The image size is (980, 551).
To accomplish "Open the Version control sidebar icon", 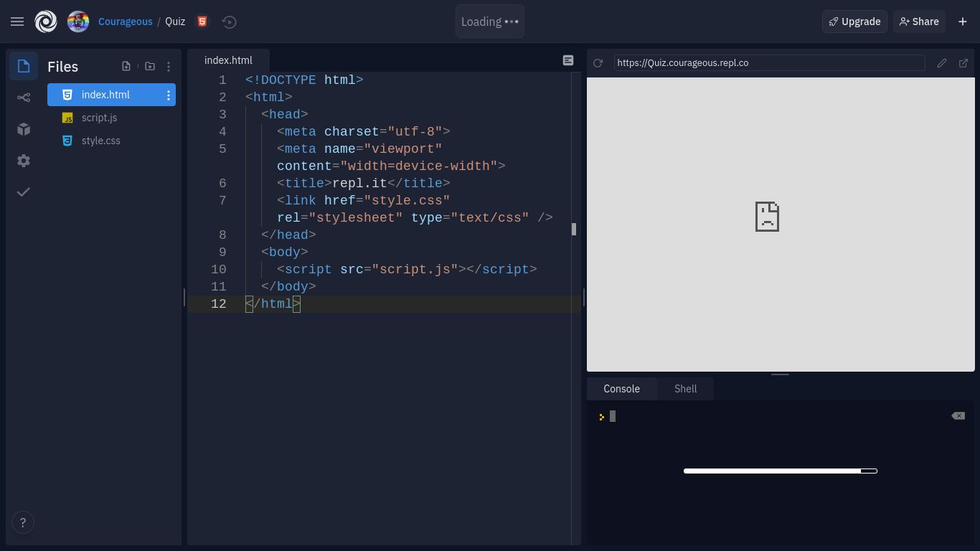I will tap(24, 98).
